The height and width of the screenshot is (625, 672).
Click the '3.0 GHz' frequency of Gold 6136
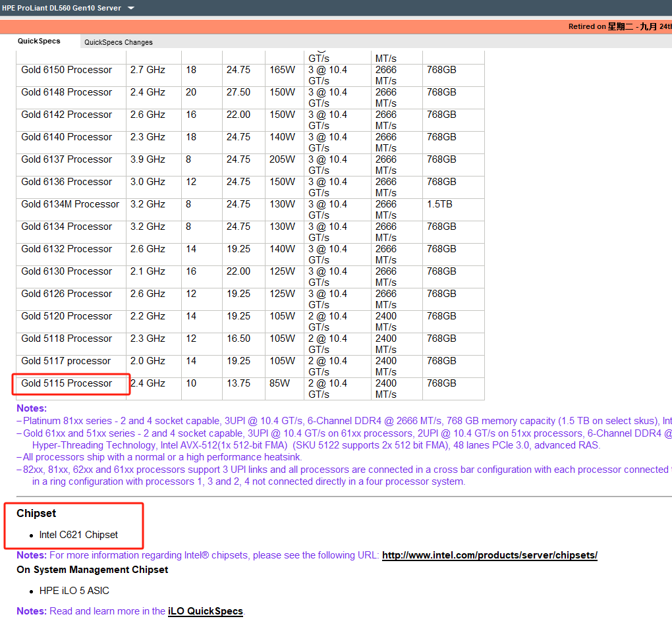click(148, 182)
